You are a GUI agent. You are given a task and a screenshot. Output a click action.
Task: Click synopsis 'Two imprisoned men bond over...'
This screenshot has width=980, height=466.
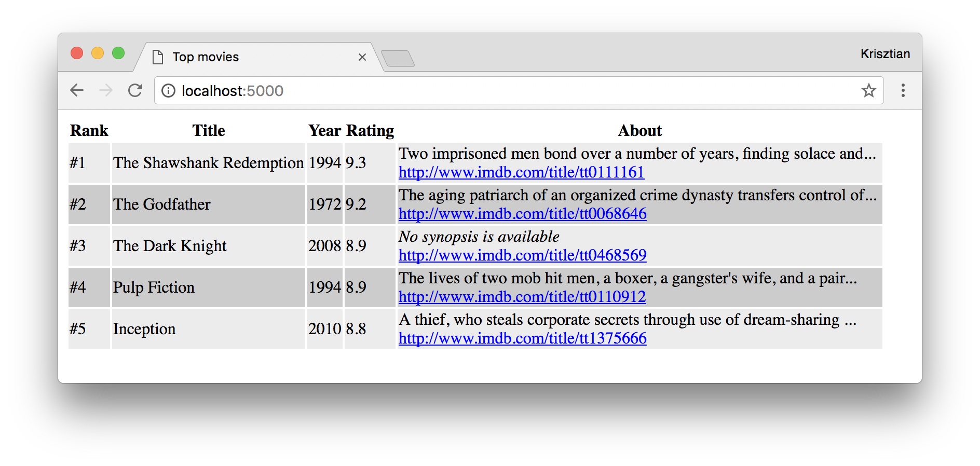point(637,154)
